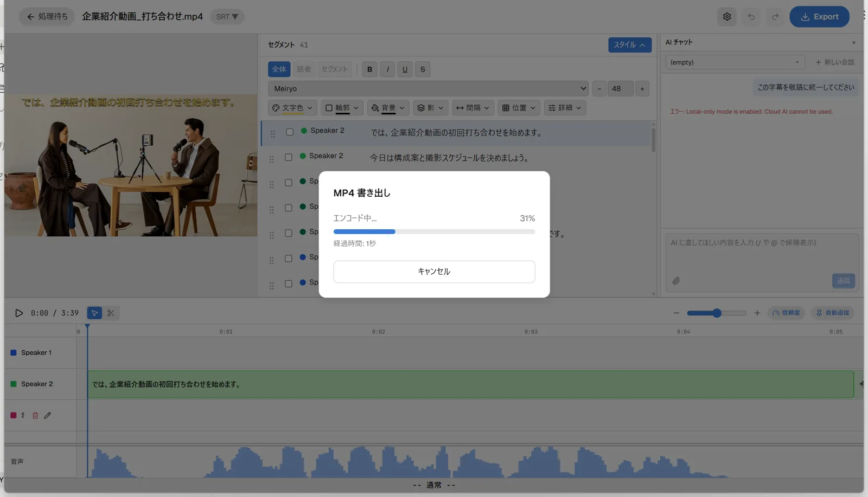Screen dimensions: 868x497
Task: Select the pointer selection tool
Action: coord(94,313)
